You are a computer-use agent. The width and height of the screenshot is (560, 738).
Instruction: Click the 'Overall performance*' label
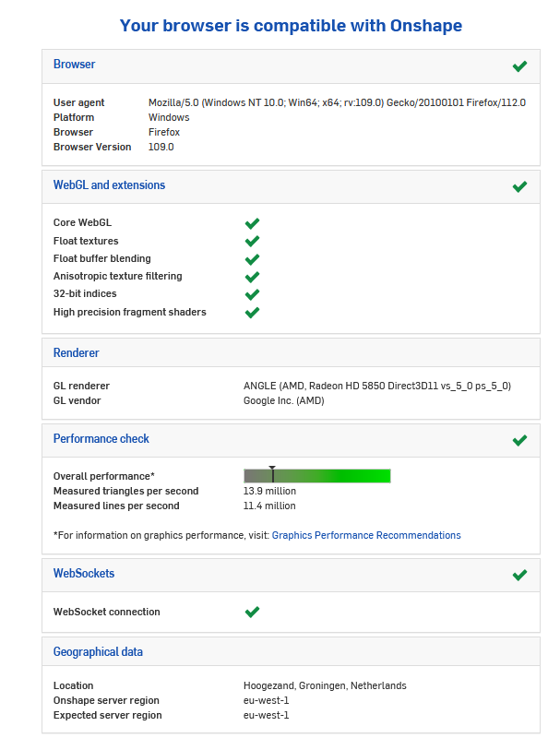pos(104,476)
